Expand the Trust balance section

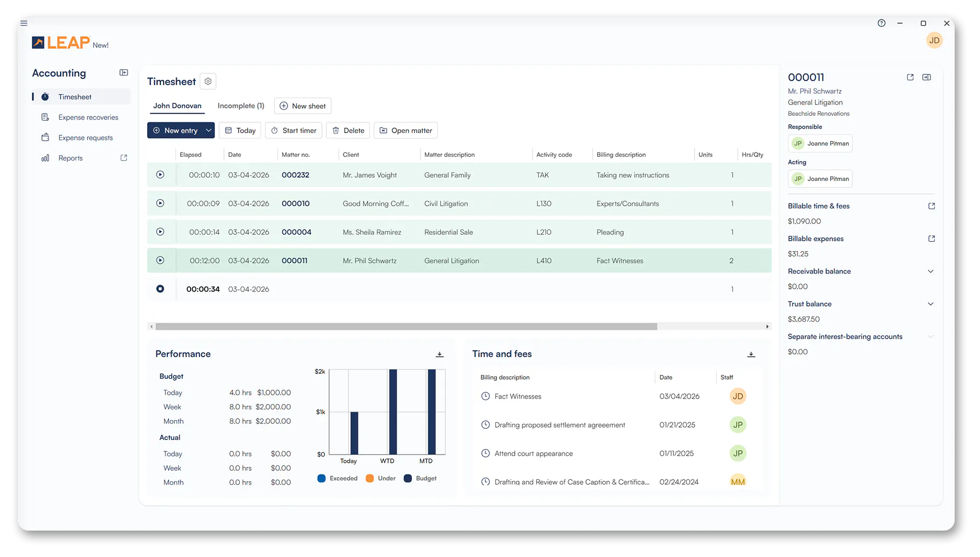930,304
